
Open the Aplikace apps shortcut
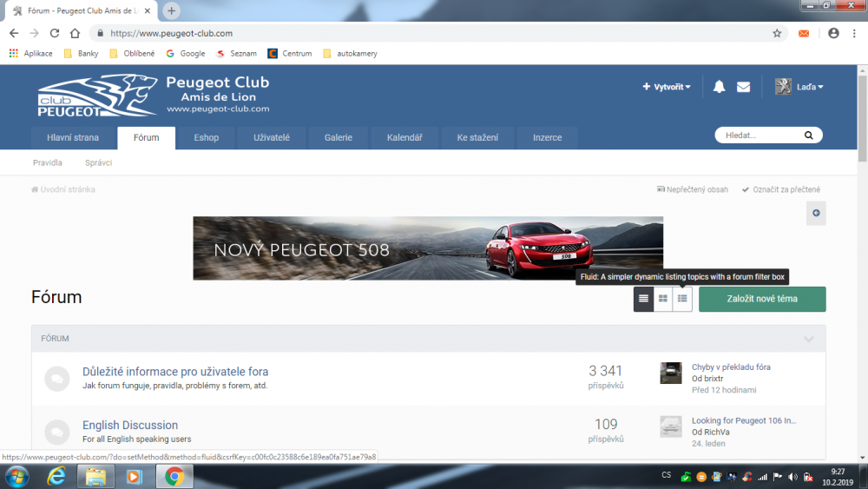pyautogui.click(x=31, y=54)
